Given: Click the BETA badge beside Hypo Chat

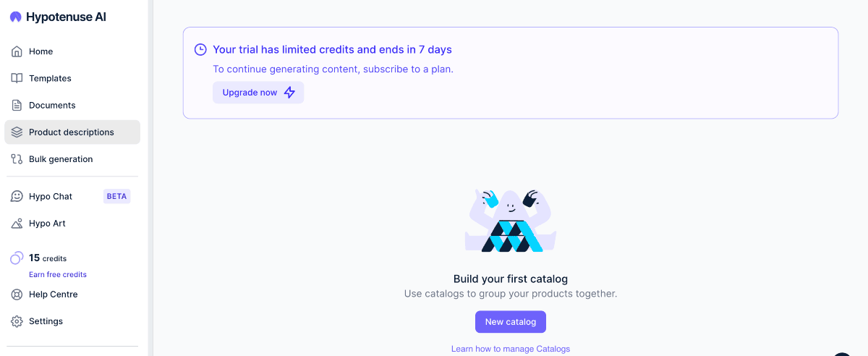Looking at the screenshot, I should point(116,196).
